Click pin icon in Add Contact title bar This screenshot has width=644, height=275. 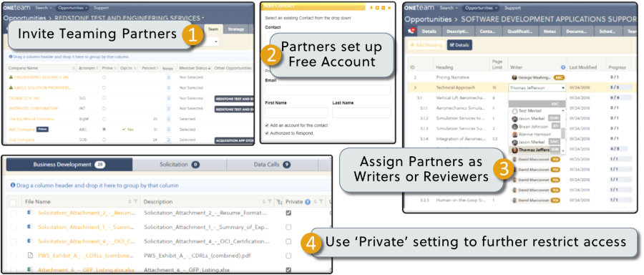[x=371, y=7]
